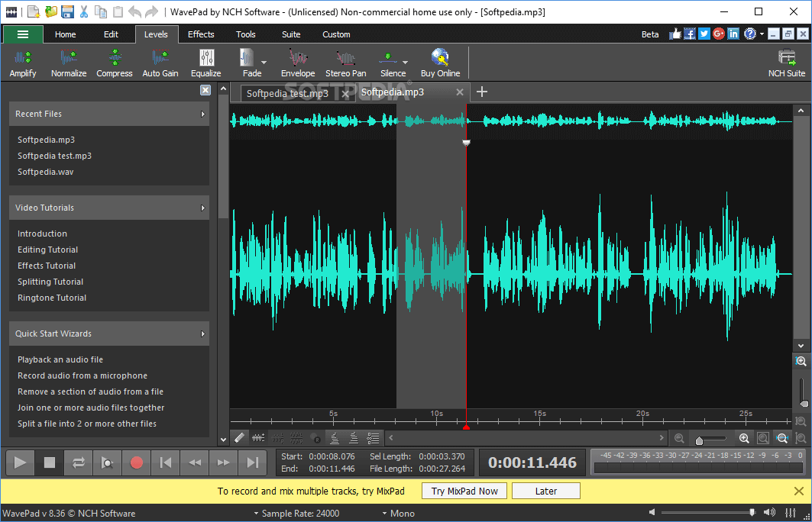Zoom in on the waveform horizontally
The height and width of the screenshot is (522, 812).
point(744,439)
